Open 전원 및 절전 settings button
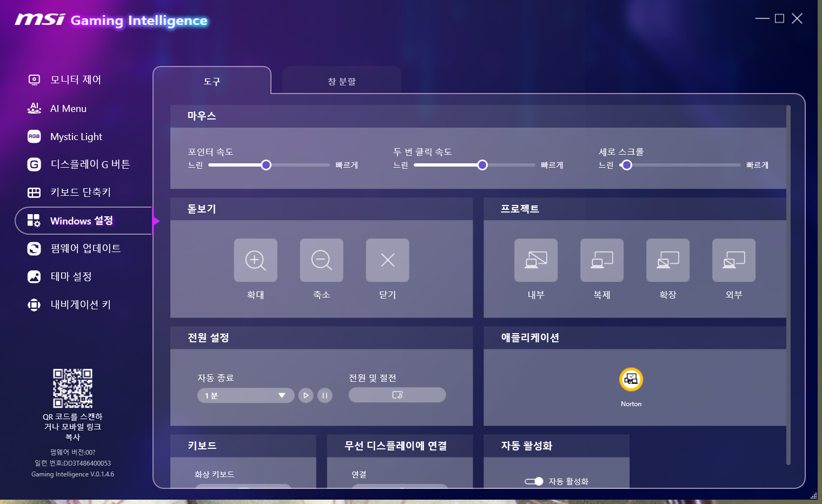822x504 pixels. coord(397,395)
